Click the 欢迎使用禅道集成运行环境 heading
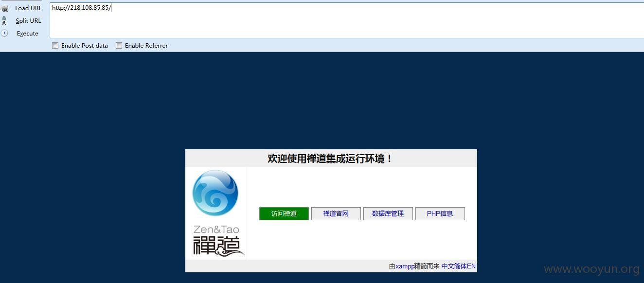This screenshot has width=644, height=283. click(330, 159)
